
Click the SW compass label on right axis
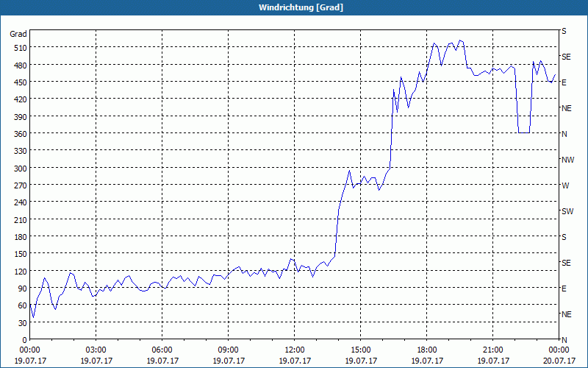pos(567,211)
